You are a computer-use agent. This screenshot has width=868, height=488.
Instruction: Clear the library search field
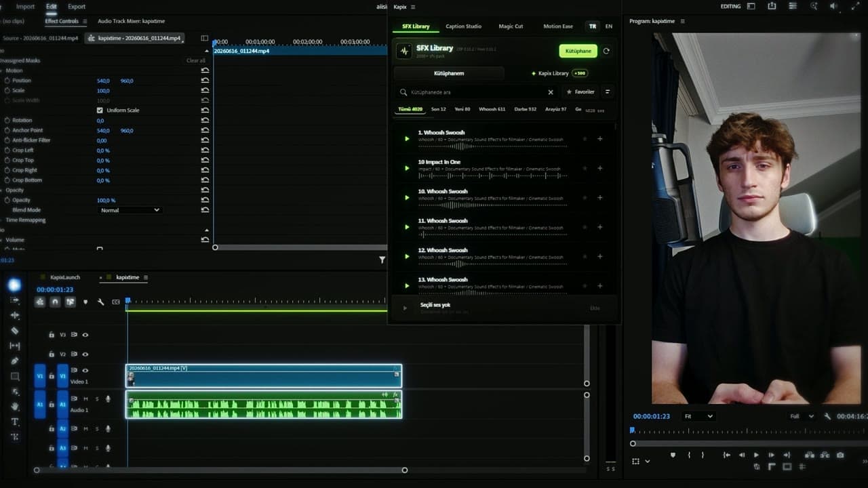[551, 92]
